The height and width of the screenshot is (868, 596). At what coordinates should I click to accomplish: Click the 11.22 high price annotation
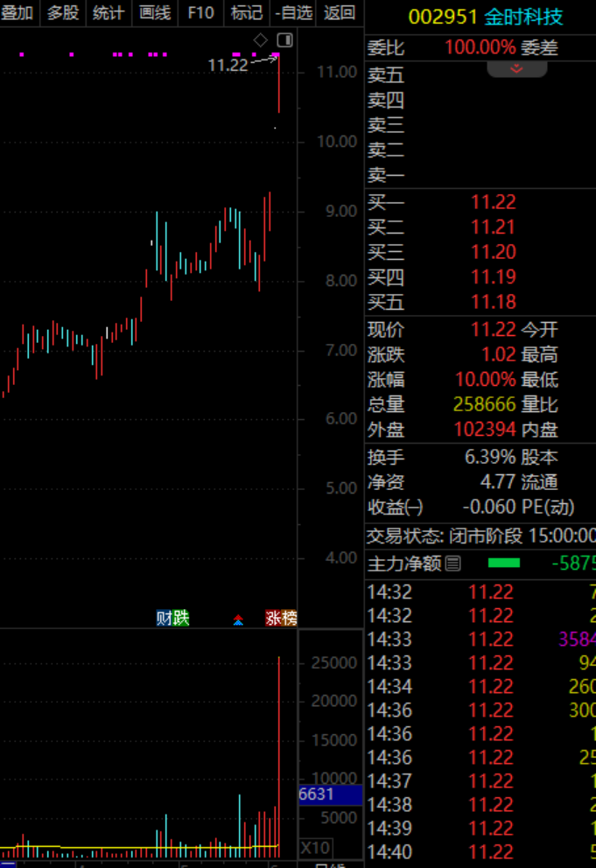(228, 66)
